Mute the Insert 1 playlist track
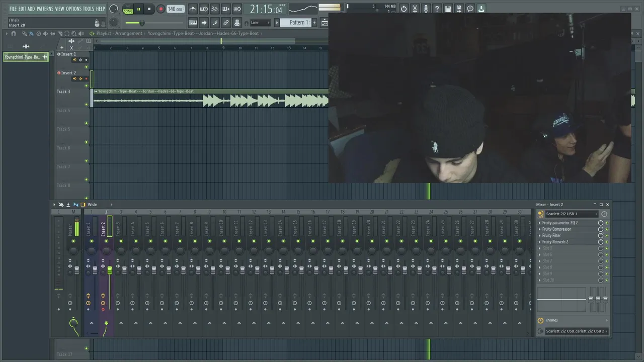The width and height of the screenshot is (644, 362). point(86,67)
